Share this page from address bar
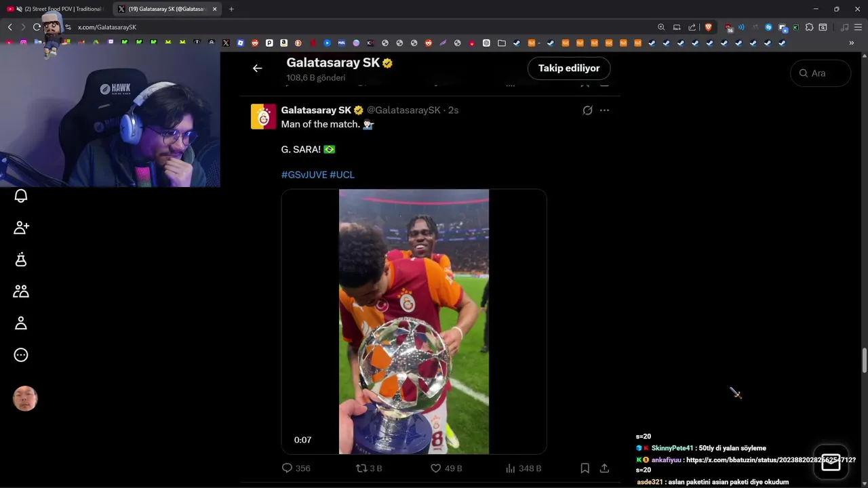 point(692,27)
